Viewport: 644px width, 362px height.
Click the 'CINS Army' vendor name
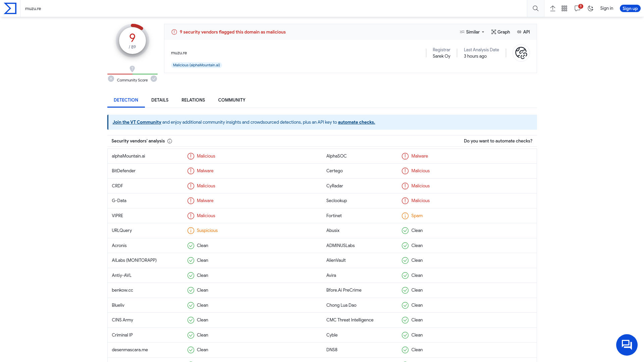click(x=122, y=320)
